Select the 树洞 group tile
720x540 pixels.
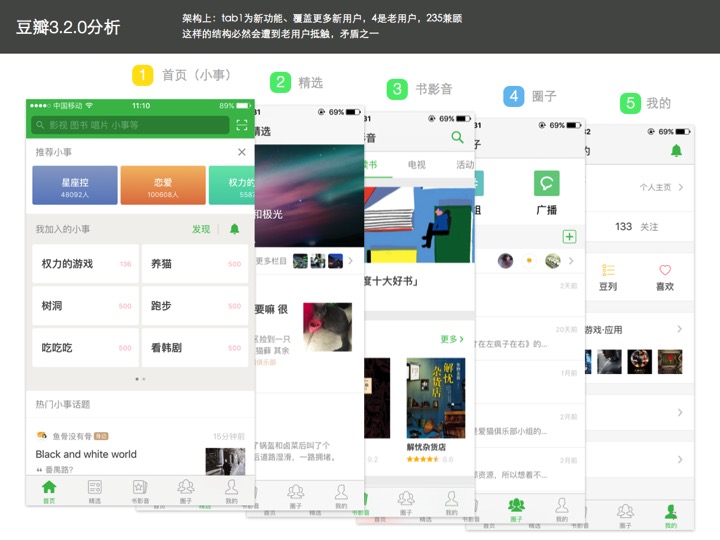point(85,306)
